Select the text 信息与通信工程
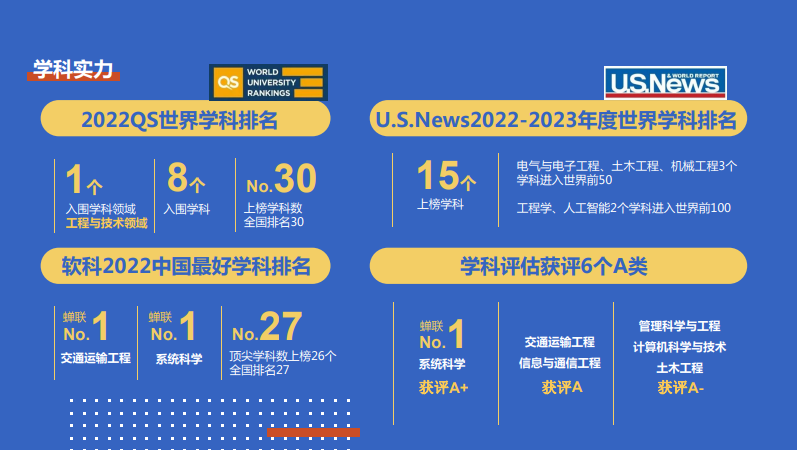This screenshot has height=450, width=797. 560,363
